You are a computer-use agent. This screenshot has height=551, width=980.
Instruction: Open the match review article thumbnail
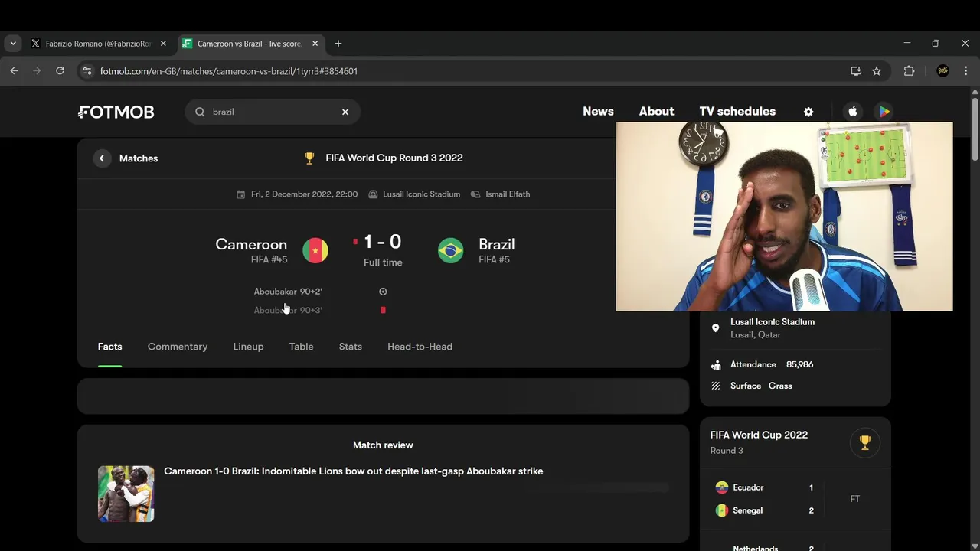pyautogui.click(x=126, y=494)
